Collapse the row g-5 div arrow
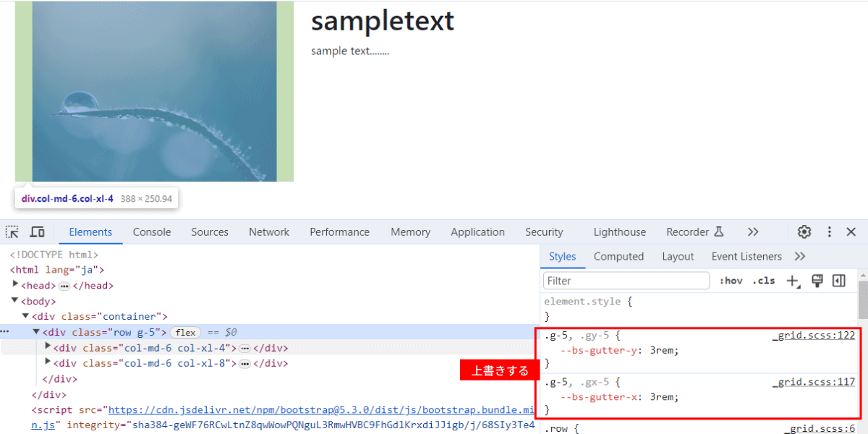This screenshot has height=434, width=868. point(37,332)
